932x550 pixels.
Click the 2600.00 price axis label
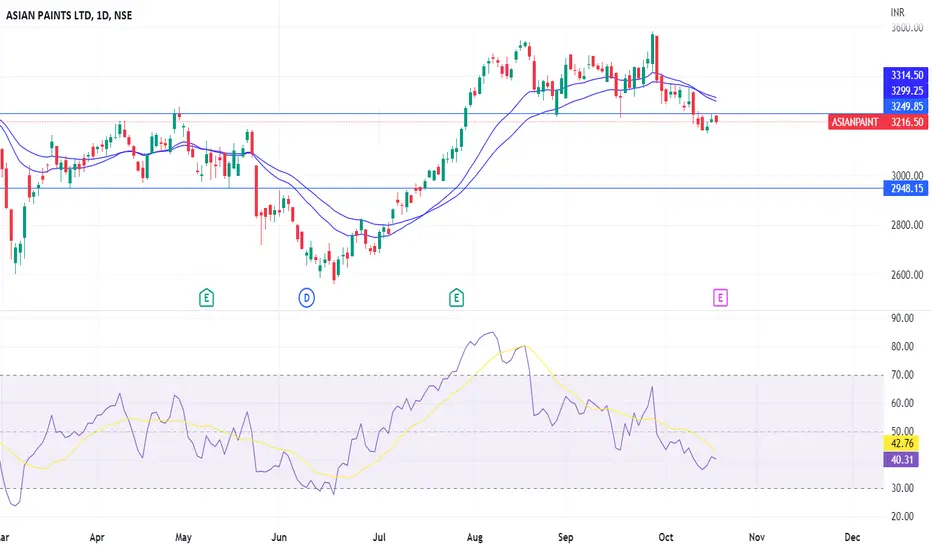tap(907, 275)
